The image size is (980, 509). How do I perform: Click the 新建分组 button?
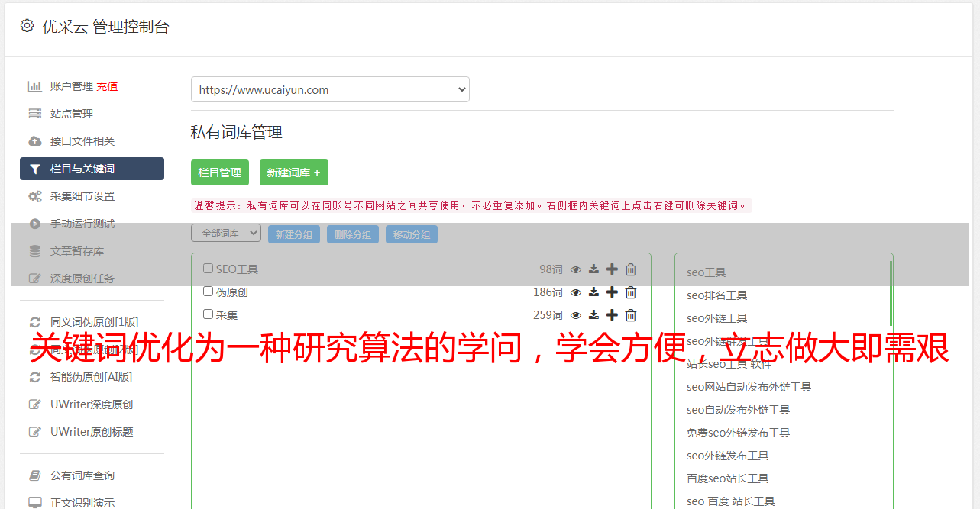[294, 234]
